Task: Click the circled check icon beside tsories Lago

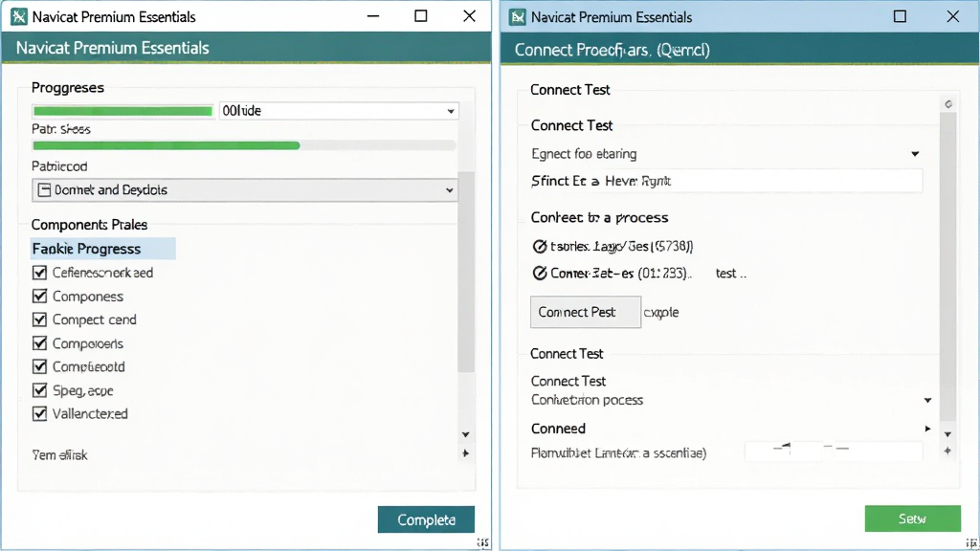Action: pos(540,246)
